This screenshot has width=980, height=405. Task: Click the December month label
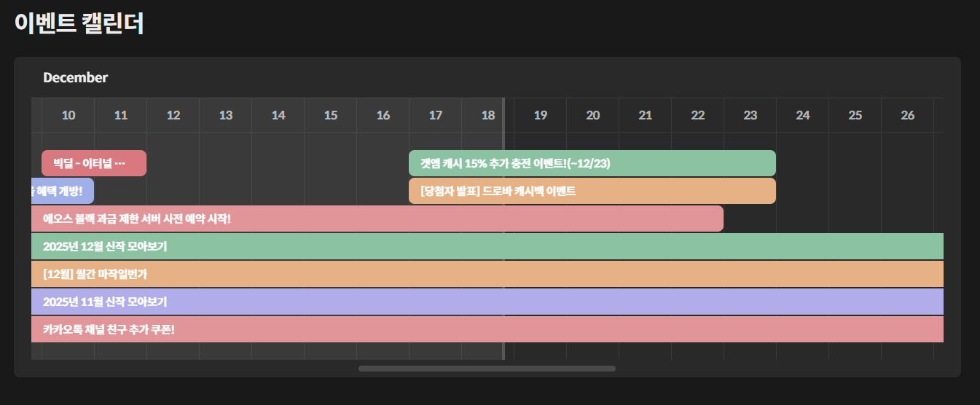click(x=76, y=78)
